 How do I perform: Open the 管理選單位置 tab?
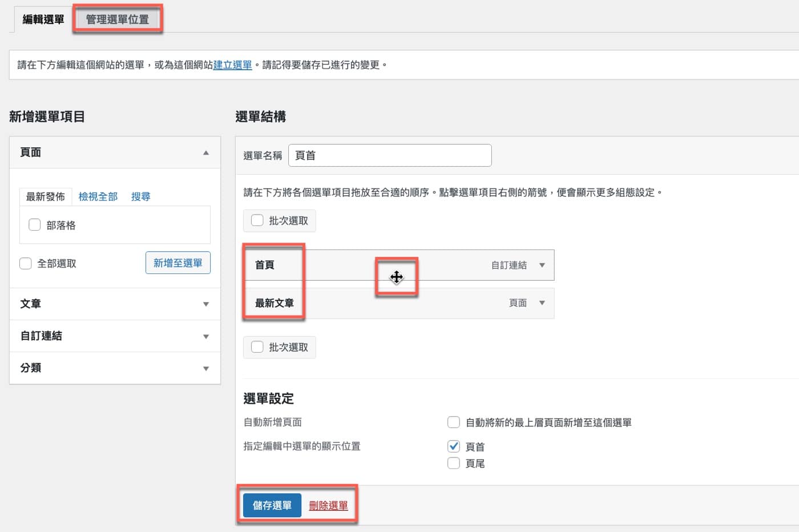click(118, 19)
